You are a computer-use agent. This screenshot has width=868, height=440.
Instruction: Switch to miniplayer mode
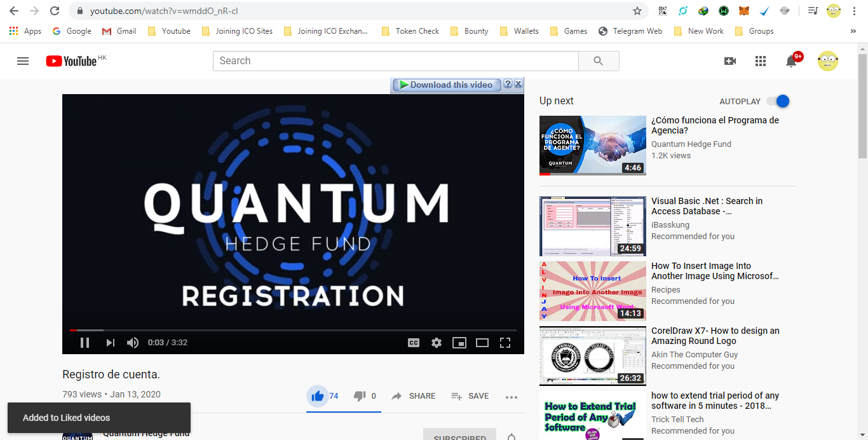click(459, 343)
